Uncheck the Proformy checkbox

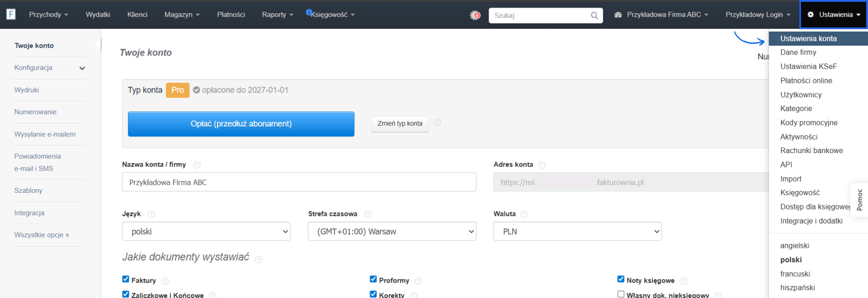point(373,279)
